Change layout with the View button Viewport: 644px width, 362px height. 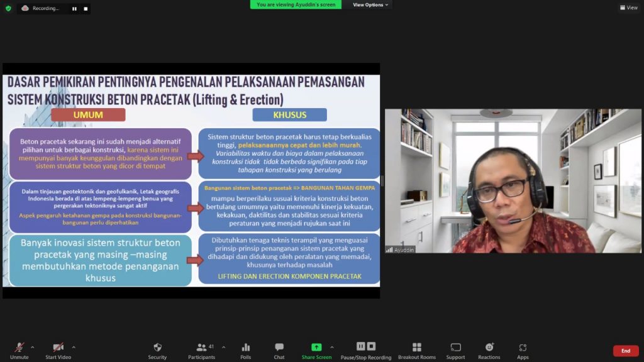point(629,8)
